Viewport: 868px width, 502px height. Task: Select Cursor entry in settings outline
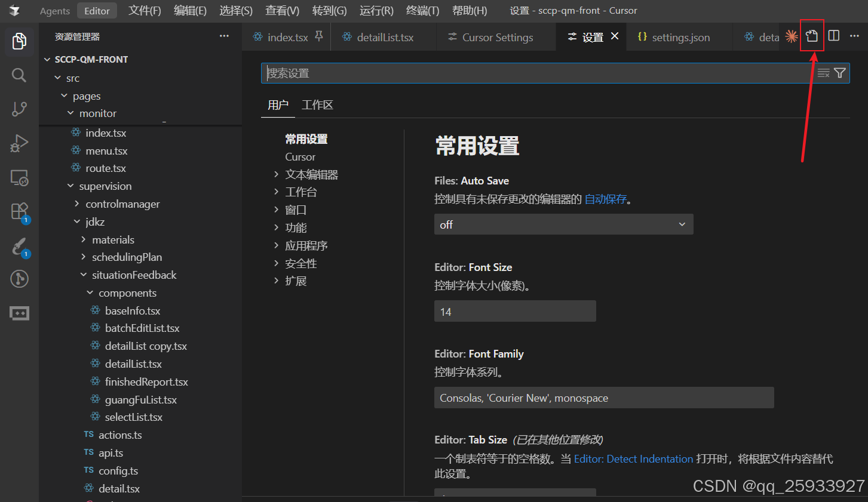pos(300,156)
